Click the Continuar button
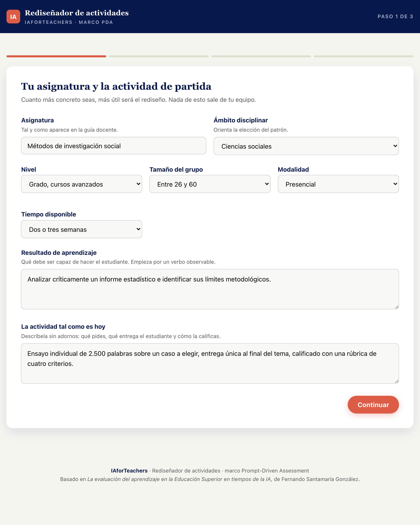 pyautogui.click(x=373, y=404)
